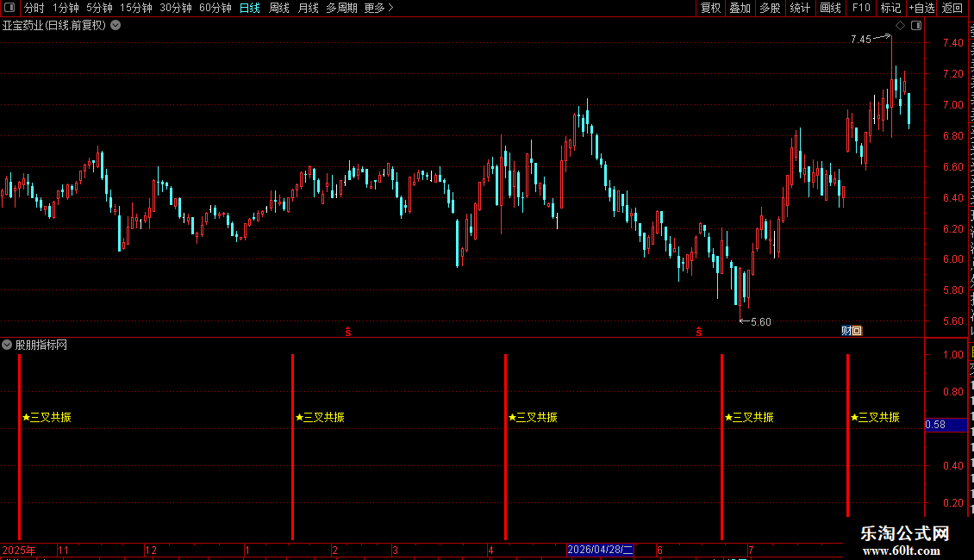Viewport: 974px width, 560px height.
Task: Select the 15分钟 period
Action: click(136, 8)
